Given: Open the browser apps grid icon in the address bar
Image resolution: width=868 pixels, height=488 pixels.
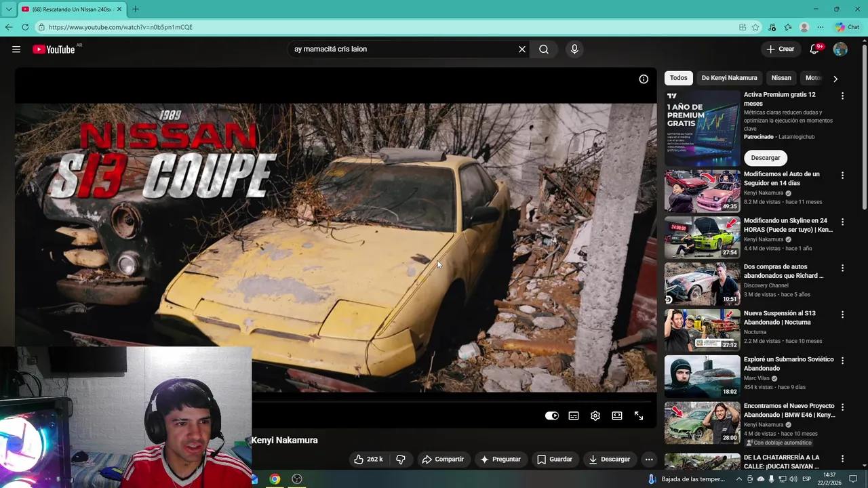Looking at the screenshot, I should pyautogui.click(x=743, y=27).
